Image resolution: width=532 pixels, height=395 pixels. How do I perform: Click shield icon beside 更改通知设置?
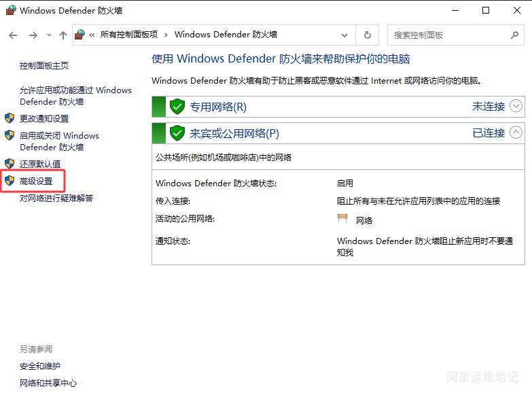pos(10,118)
